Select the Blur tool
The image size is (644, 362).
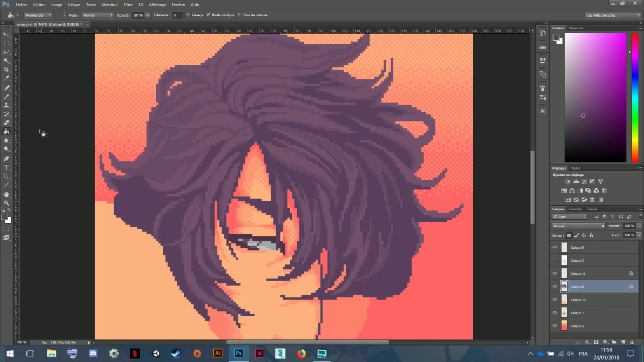[x=7, y=140]
